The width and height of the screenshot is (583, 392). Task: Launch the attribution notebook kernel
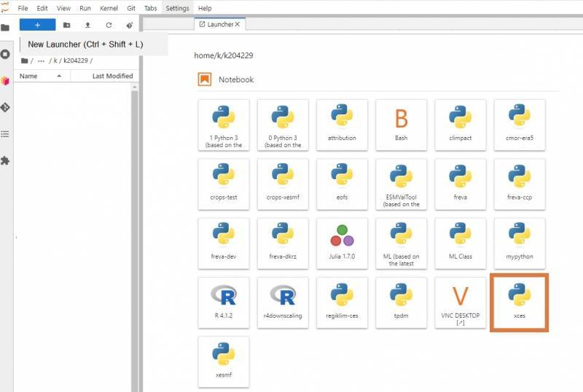click(x=342, y=125)
